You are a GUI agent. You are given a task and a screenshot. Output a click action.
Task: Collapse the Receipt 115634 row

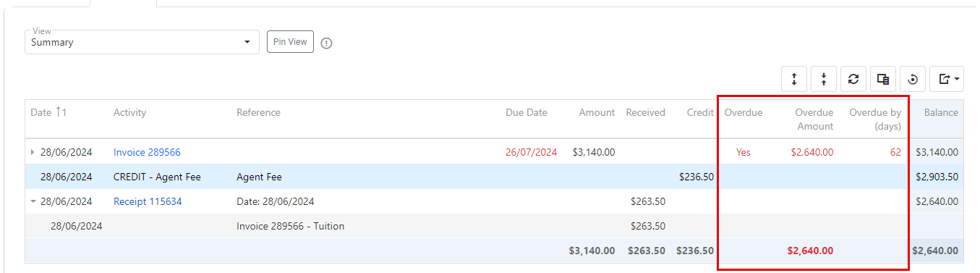coord(33,201)
